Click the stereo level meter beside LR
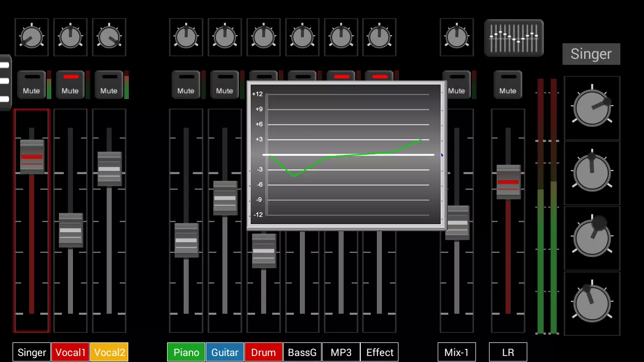This screenshot has height=362, width=644. click(547, 206)
